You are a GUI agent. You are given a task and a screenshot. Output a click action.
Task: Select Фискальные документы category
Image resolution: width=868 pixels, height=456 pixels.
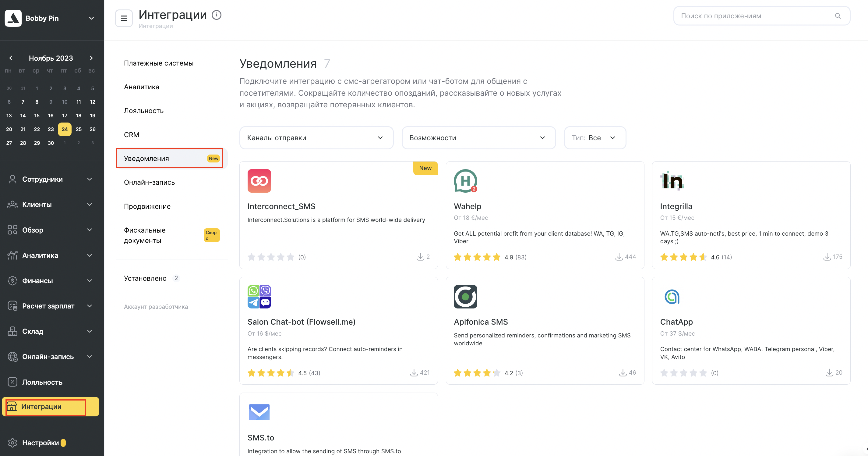[x=172, y=235]
